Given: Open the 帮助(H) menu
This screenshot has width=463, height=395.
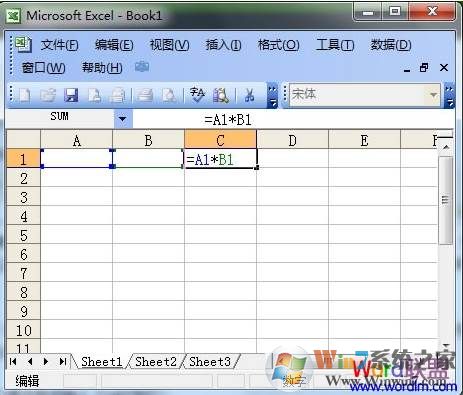Looking at the screenshot, I should click(102, 68).
